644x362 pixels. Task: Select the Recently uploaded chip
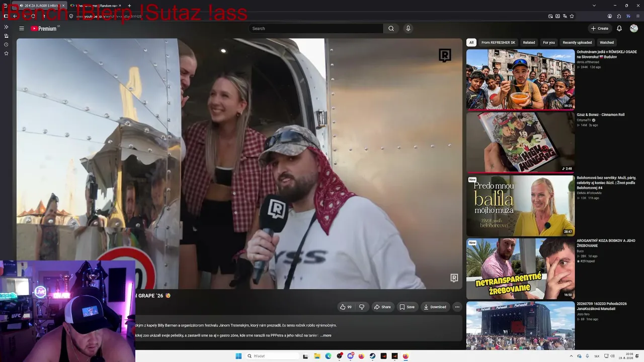pos(577,43)
